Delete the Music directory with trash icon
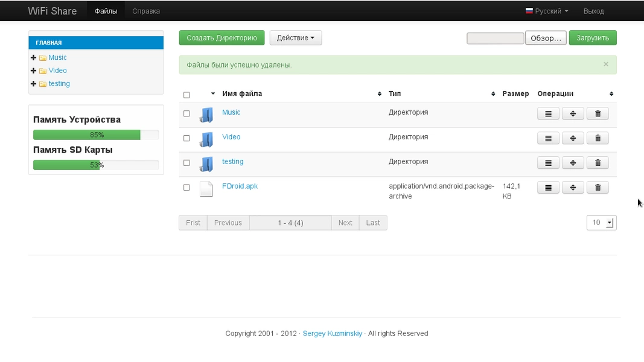The height and width of the screenshot is (362, 644). pos(598,113)
